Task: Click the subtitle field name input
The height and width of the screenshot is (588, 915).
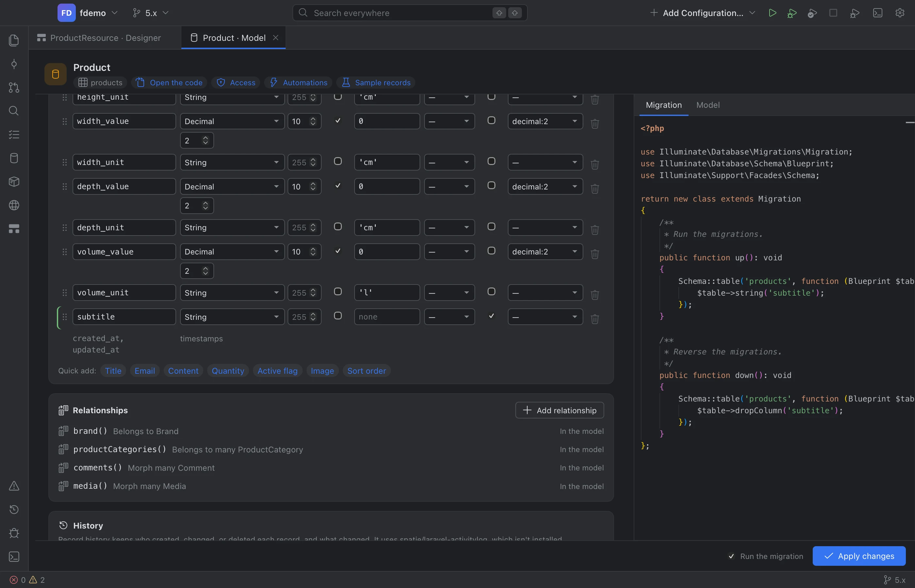Action: coord(124,317)
